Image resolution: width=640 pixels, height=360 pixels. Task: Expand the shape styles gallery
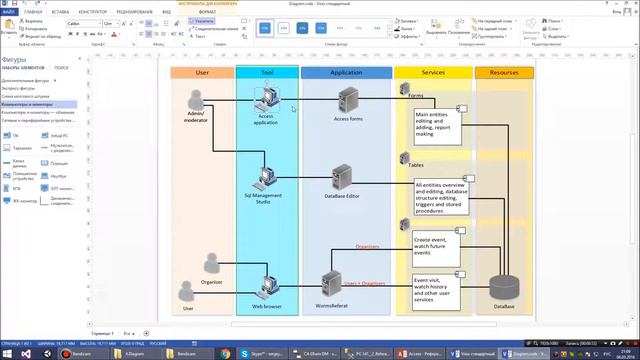tap(389, 36)
